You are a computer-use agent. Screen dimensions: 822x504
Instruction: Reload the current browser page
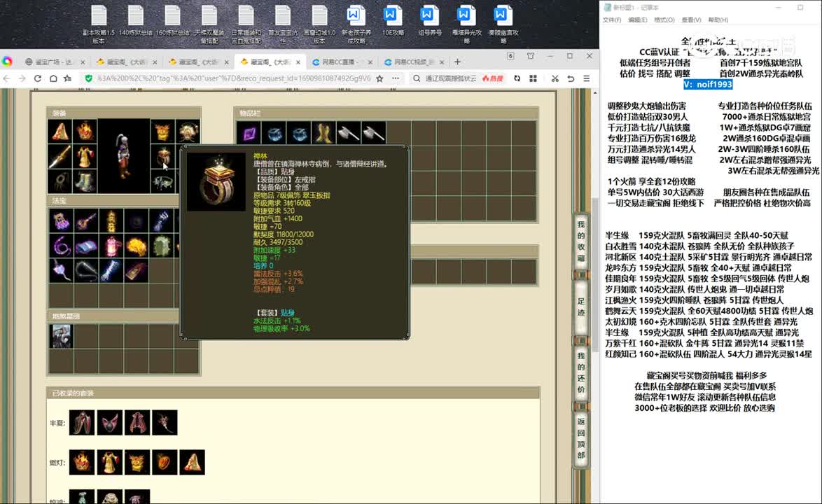(38, 78)
